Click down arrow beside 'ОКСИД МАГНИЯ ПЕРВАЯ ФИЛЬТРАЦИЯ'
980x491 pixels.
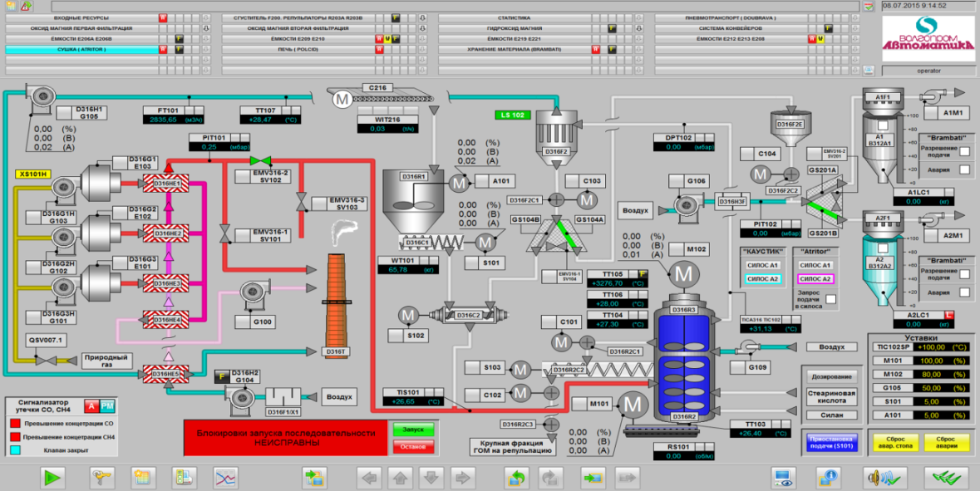click(x=205, y=27)
